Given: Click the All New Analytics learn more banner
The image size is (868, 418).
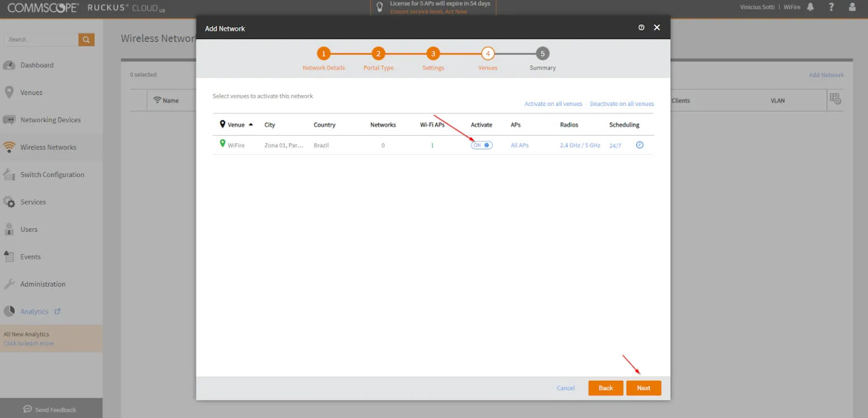Looking at the screenshot, I should tap(51, 339).
